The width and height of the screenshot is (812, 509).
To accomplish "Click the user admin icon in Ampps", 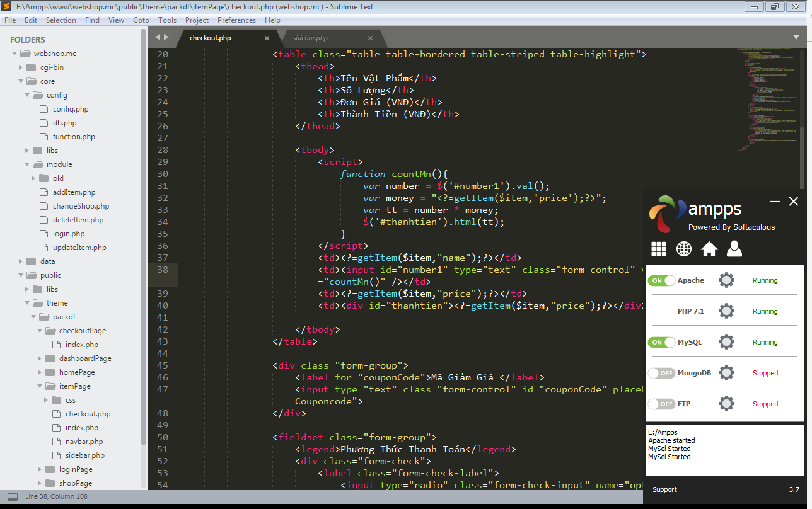I will [734, 249].
